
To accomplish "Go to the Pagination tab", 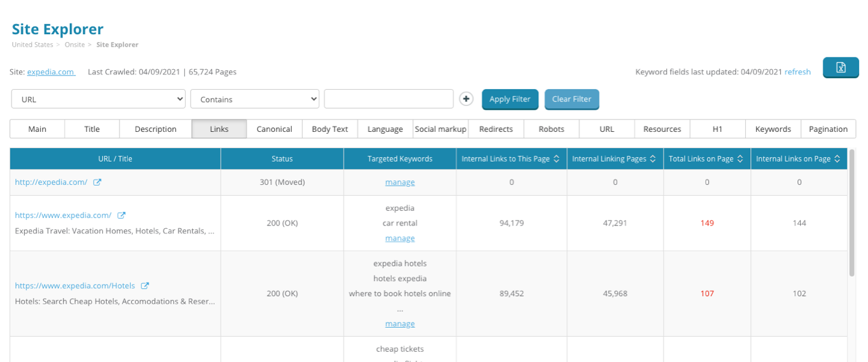I will (828, 129).
